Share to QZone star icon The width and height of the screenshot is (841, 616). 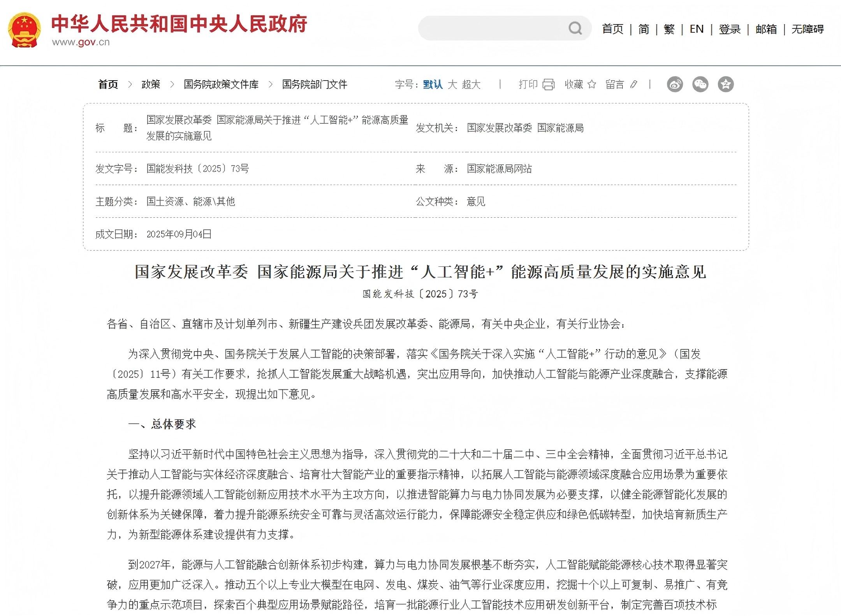pos(726,84)
